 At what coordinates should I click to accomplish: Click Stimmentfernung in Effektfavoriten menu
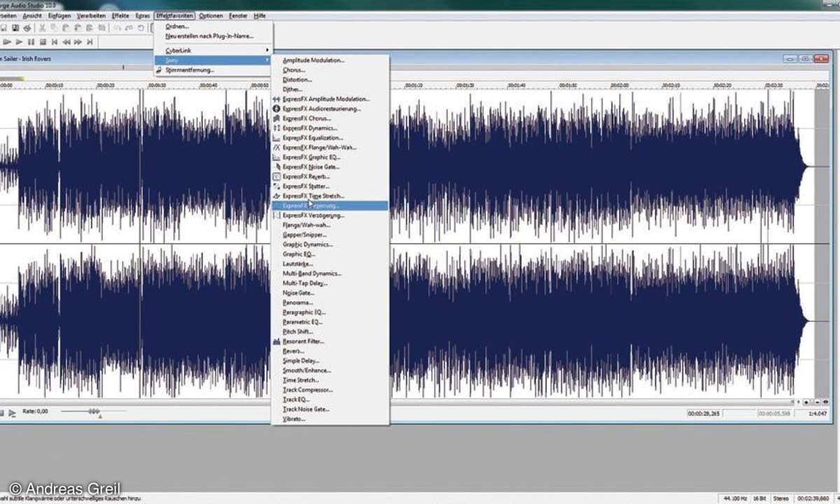coord(213,70)
